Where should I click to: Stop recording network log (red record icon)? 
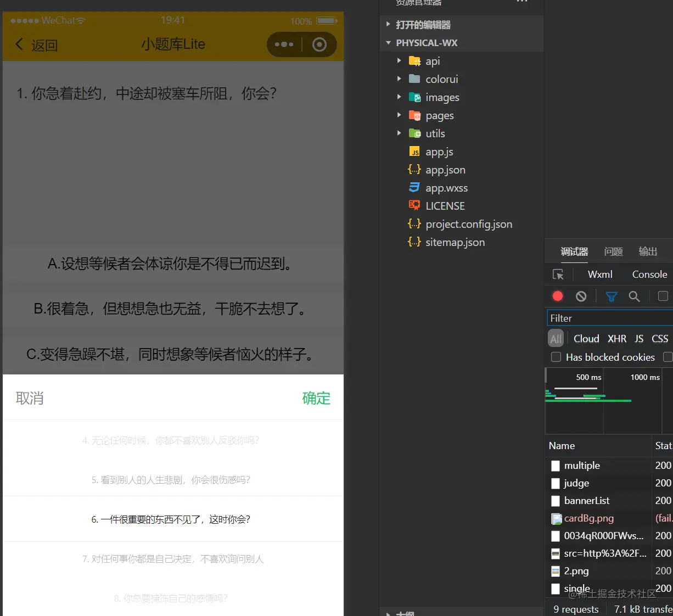(557, 296)
